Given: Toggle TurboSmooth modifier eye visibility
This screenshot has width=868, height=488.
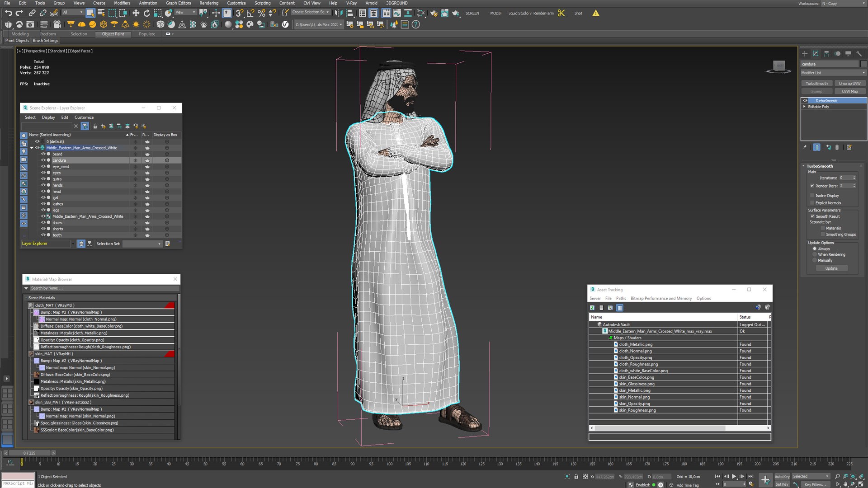Looking at the screenshot, I should point(805,101).
